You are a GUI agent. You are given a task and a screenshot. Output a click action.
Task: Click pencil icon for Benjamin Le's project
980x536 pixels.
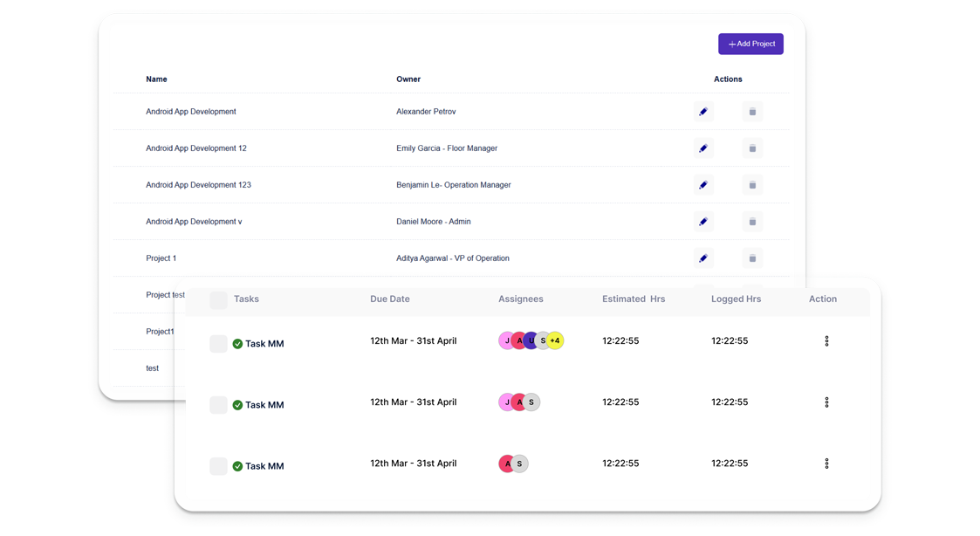(x=703, y=185)
